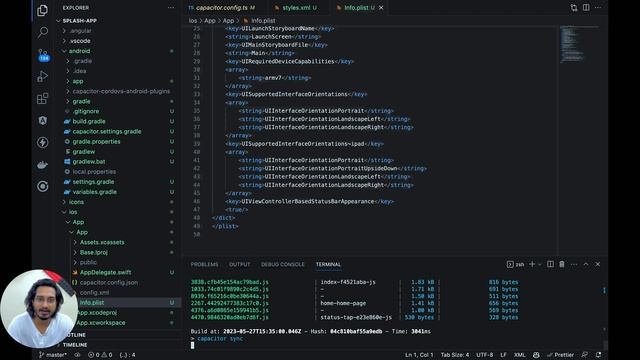Open errors and warnings count in status bar
The height and width of the screenshot is (360, 640).
tap(100, 355)
